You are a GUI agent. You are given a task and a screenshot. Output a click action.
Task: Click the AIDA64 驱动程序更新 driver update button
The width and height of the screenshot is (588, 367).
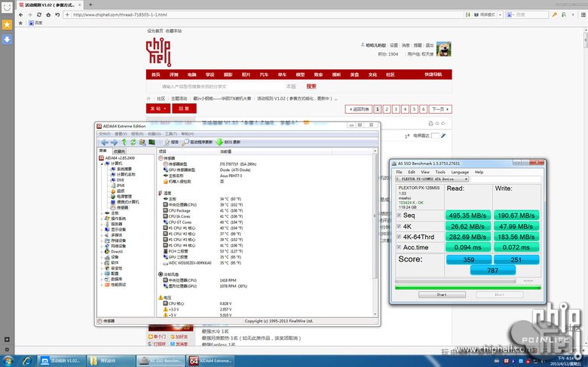(x=198, y=142)
